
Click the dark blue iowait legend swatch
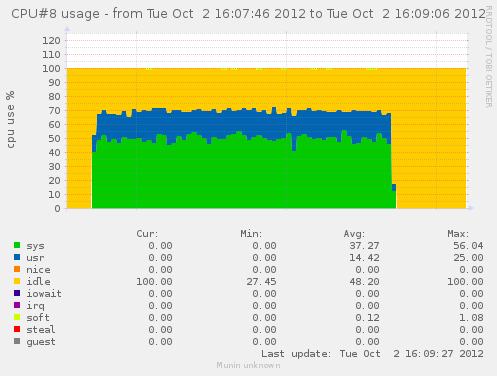(17, 293)
